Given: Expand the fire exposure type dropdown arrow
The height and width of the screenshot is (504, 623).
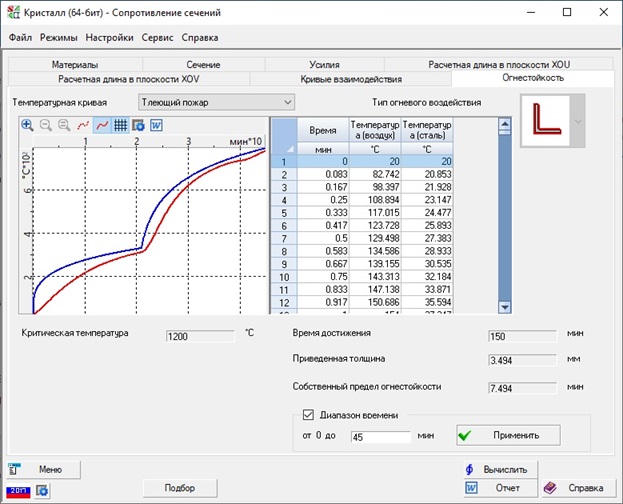Looking at the screenshot, I should [578, 121].
